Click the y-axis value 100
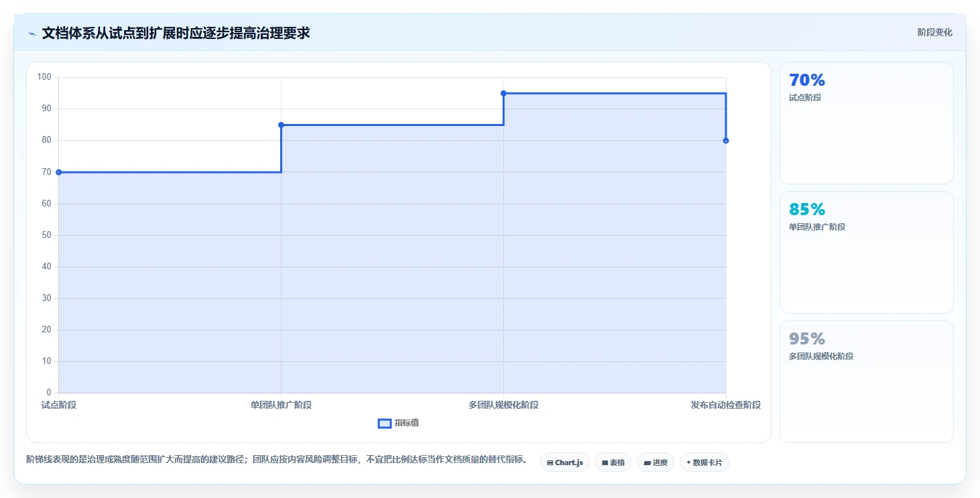Viewport: 980px width, 498px height. [x=44, y=77]
